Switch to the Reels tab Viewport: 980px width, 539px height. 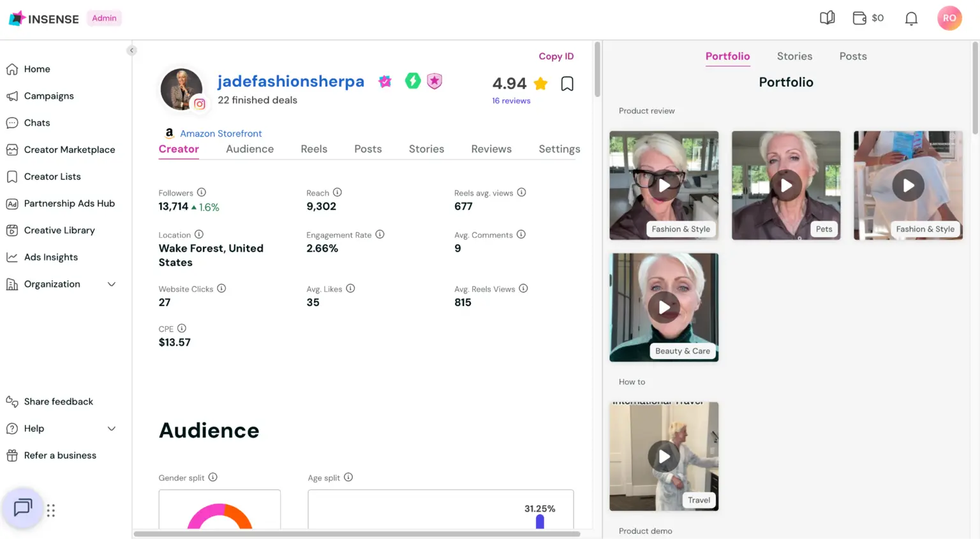314,149
